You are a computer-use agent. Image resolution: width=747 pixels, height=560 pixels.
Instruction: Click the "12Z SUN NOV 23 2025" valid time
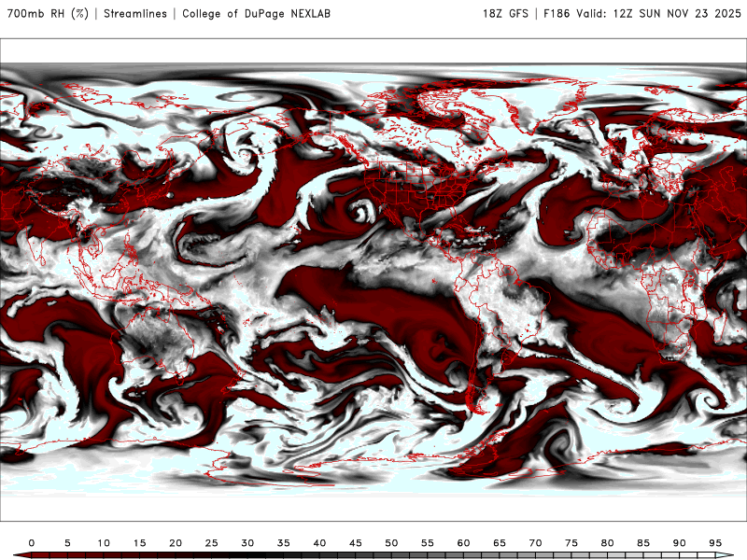point(677,13)
